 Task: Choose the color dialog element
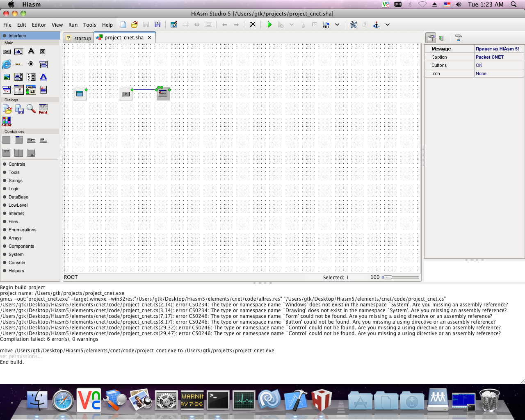click(x=7, y=121)
